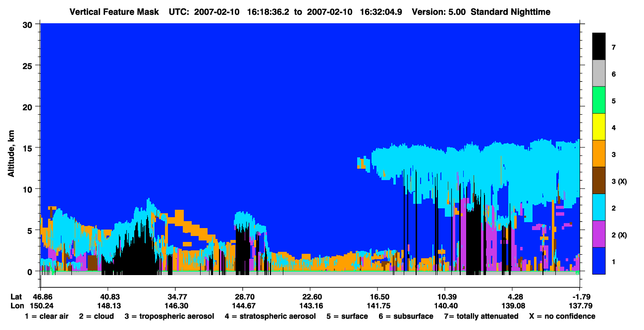Click the '1 = clear air' legend text
This screenshot has width=644, height=330.
pyautogui.click(x=47, y=316)
